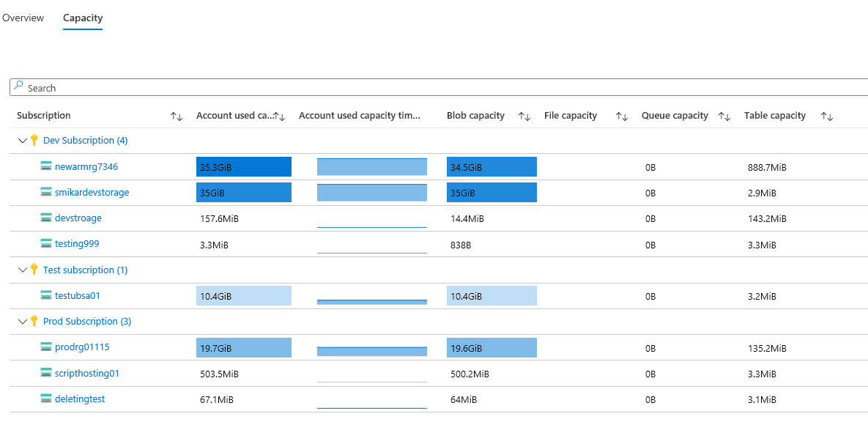Screen dimensions: 868x433
Task: Click the yellow key icon for Dev Subscription
Action: click(x=34, y=140)
